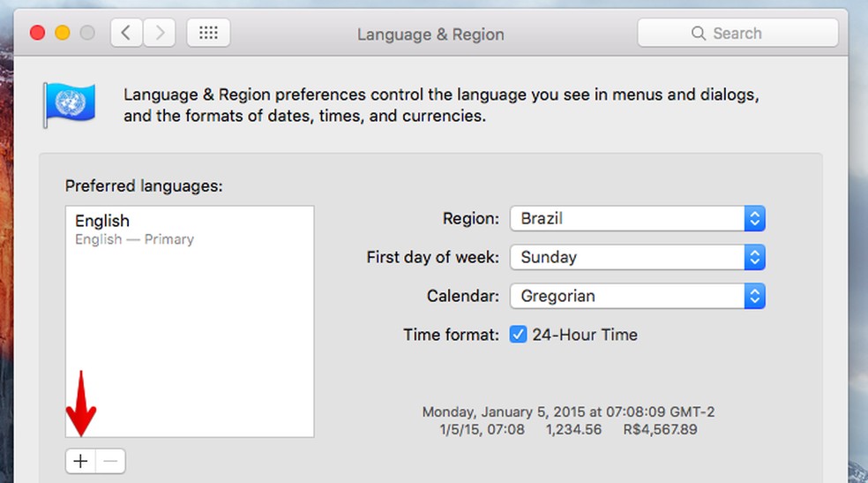Focus the Search input field

click(750, 34)
